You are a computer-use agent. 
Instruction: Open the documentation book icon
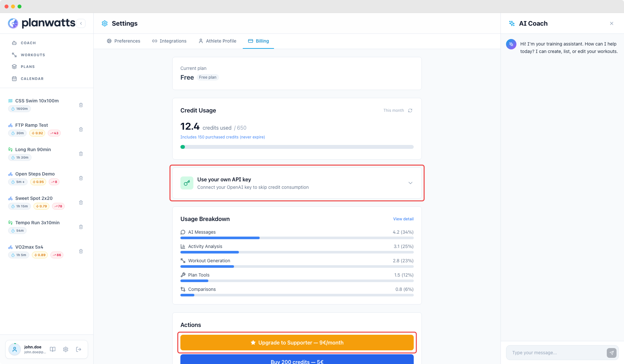point(53,349)
